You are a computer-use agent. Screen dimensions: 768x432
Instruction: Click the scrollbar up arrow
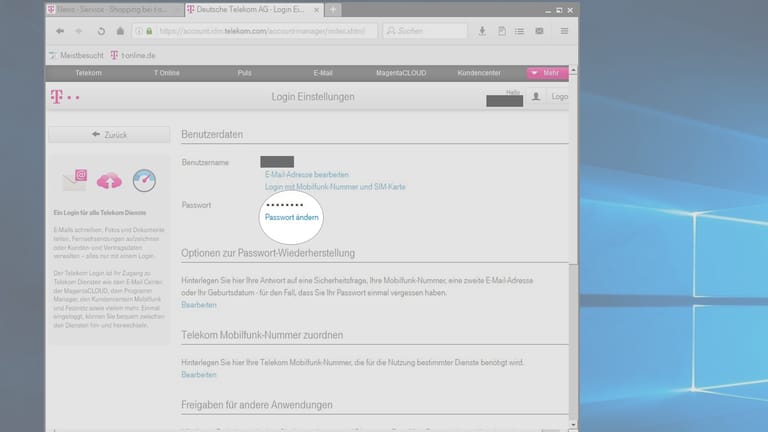[573, 71]
